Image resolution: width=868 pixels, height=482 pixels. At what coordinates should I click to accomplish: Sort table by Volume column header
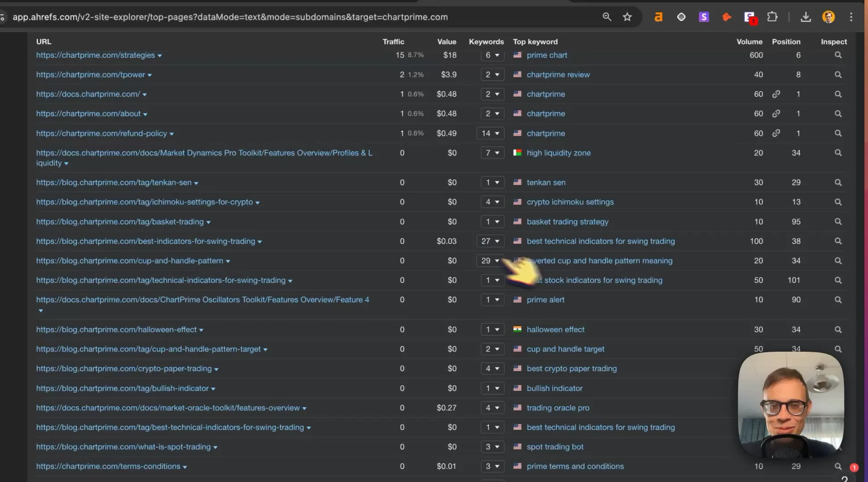point(749,42)
